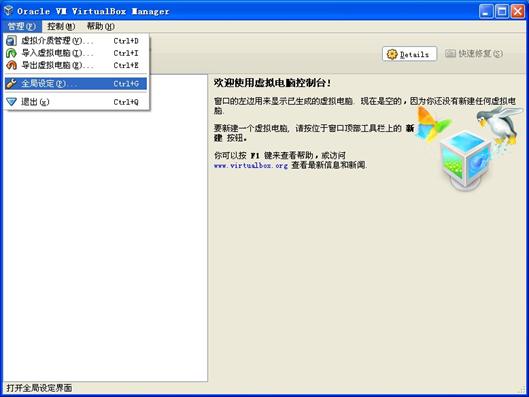This screenshot has height=397, width=529.
Task: Click the Ctrl+G shortcut label
Action: pos(126,84)
